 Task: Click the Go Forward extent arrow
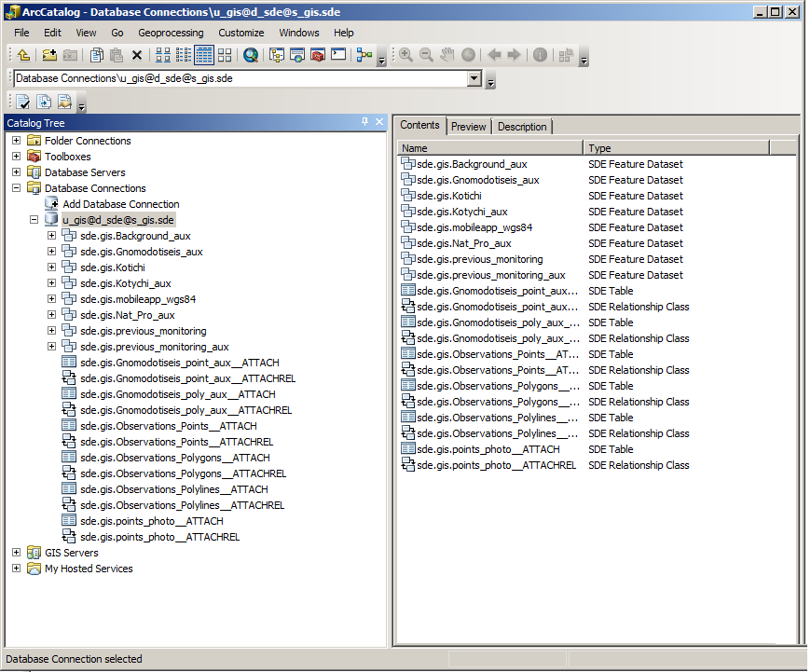click(x=514, y=55)
